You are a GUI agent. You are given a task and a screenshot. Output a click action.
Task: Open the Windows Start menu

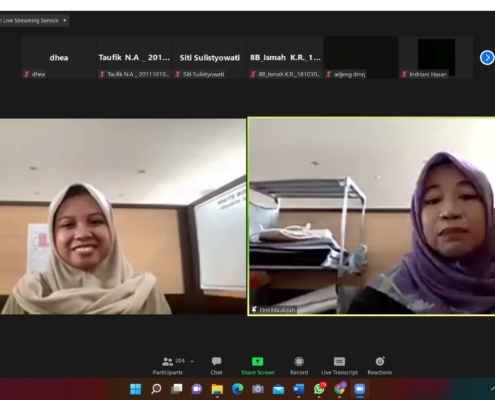[x=136, y=389]
